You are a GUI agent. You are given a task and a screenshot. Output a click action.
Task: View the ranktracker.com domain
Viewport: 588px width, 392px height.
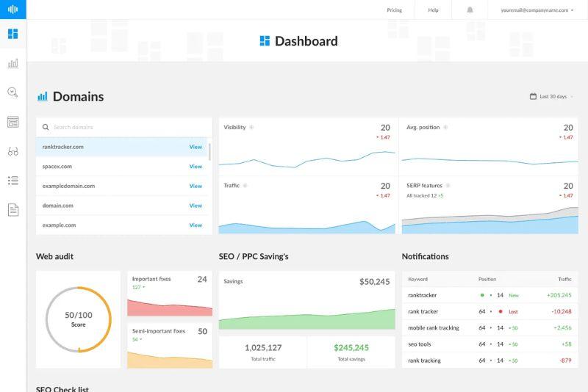point(196,147)
